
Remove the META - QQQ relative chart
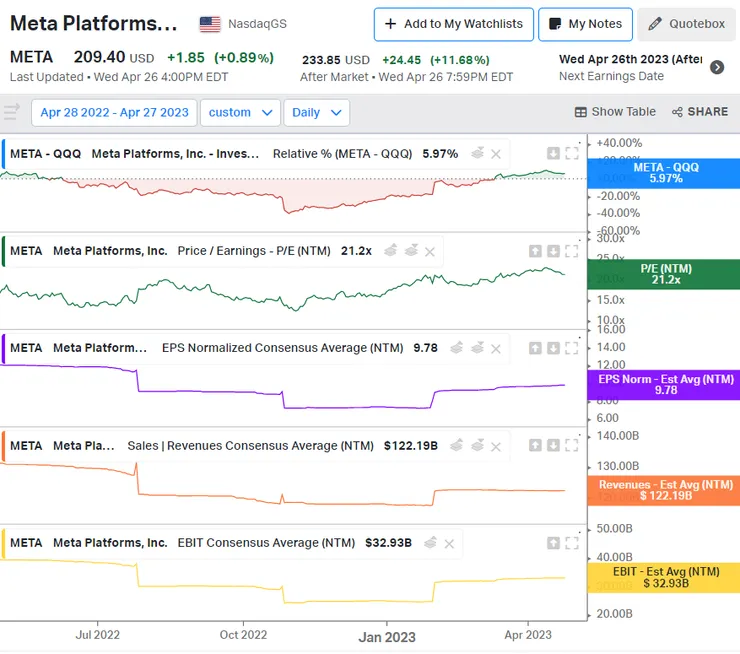click(x=496, y=154)
